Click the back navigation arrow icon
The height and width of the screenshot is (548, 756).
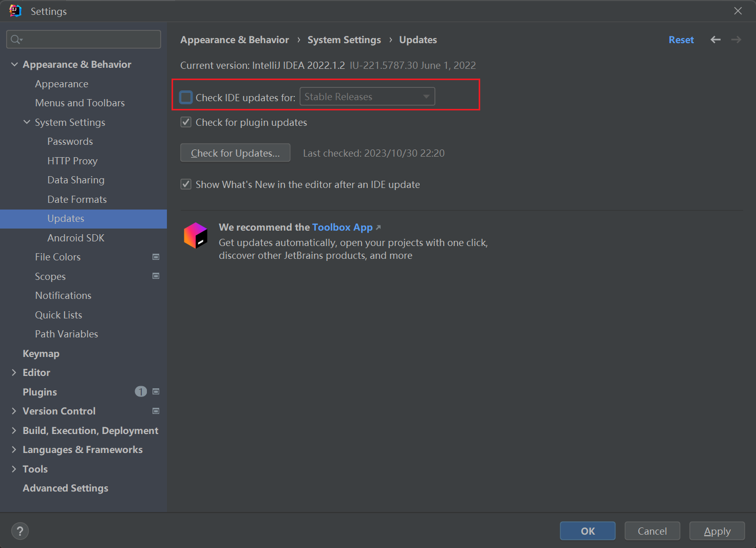715,40
